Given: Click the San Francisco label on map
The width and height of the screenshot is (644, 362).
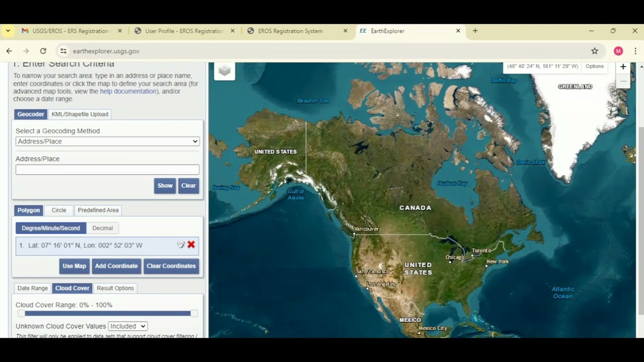Looking at the screenshot, I should click(373, 271).
